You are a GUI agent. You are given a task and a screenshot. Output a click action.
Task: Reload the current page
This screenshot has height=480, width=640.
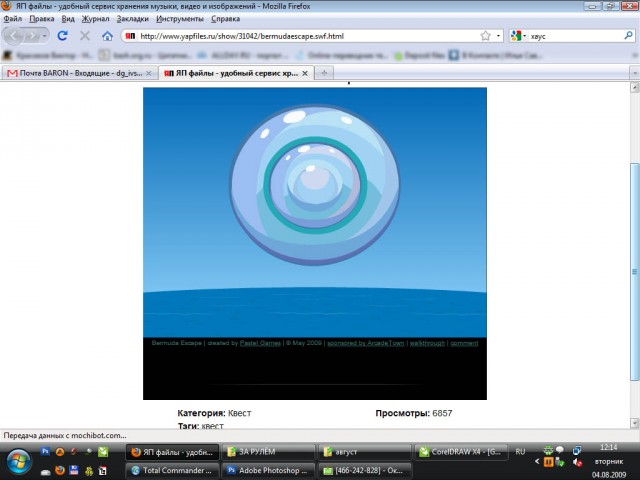(62, 36)
